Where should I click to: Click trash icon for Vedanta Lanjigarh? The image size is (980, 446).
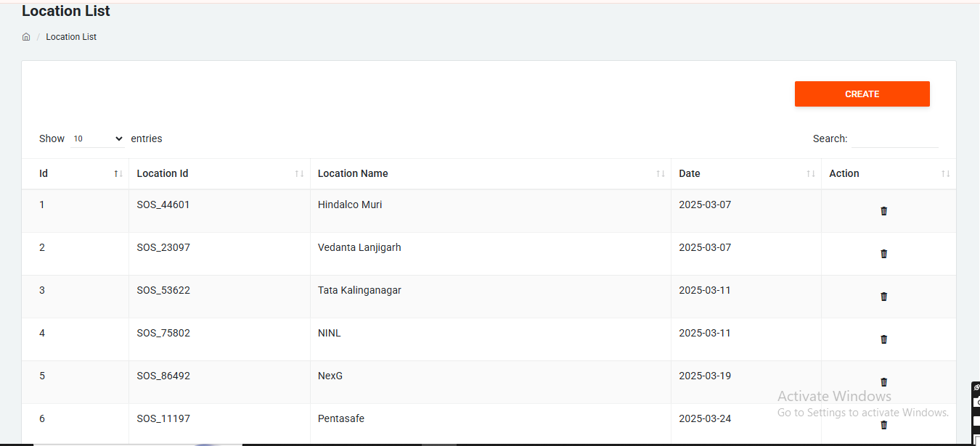click(x=883, y=254)
